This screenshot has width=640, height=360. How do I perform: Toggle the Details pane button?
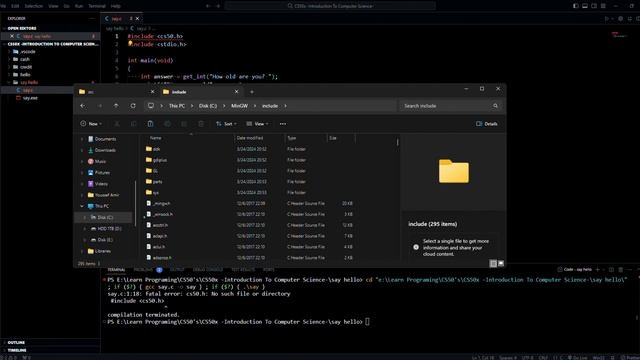pyautogui.click(x=487, y=124)
